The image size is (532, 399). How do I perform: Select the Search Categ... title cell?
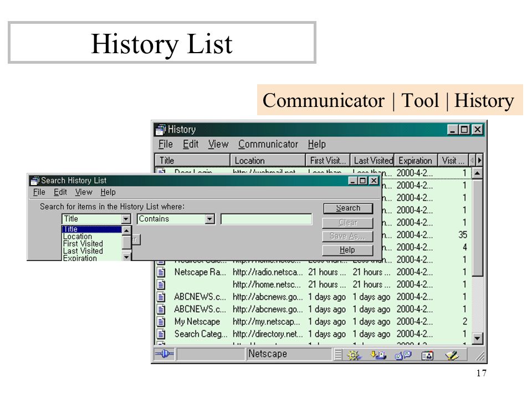tap(201, 334)
